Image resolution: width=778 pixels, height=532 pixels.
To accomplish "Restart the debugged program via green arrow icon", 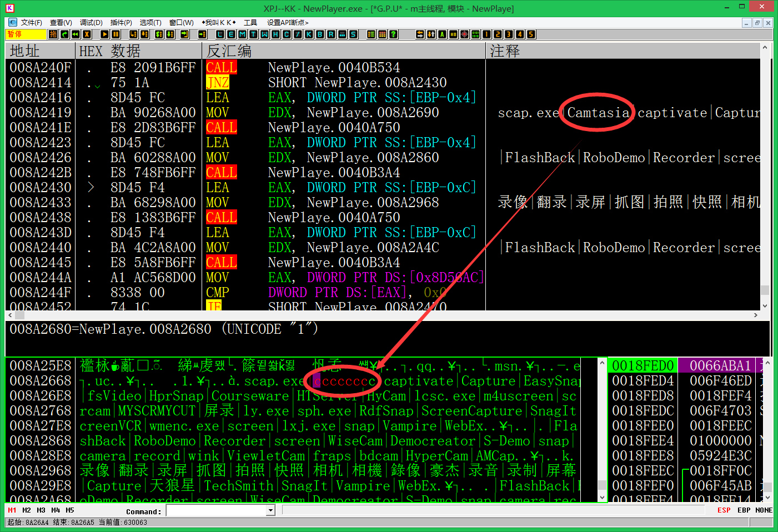I will tap(64, 34).
